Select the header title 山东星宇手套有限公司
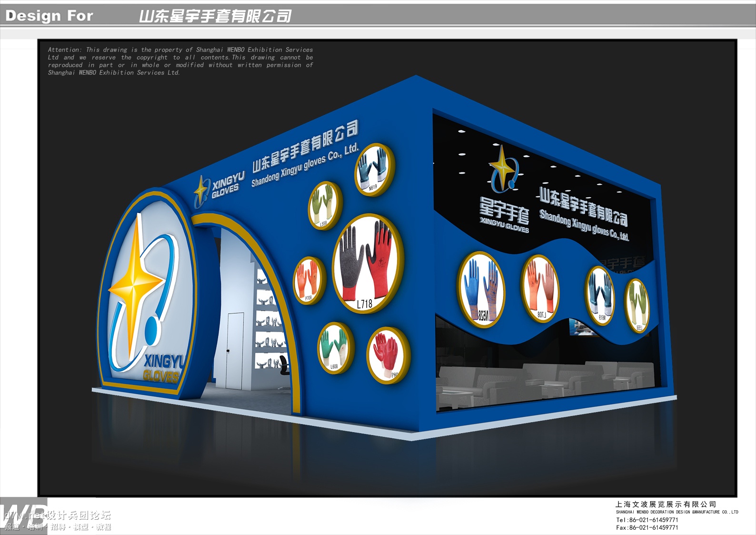Viewport: 756px width, 535px height. tap(215, 16)
